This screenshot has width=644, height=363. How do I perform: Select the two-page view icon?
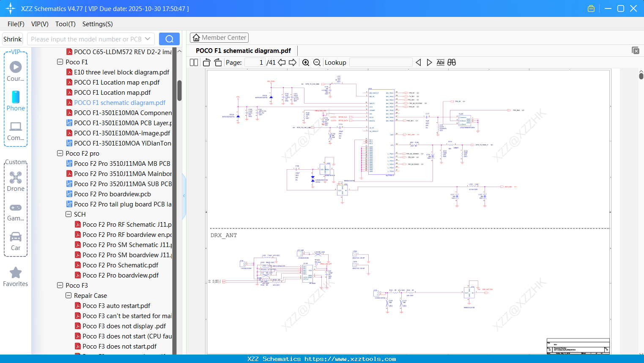[x=193, y=62]
